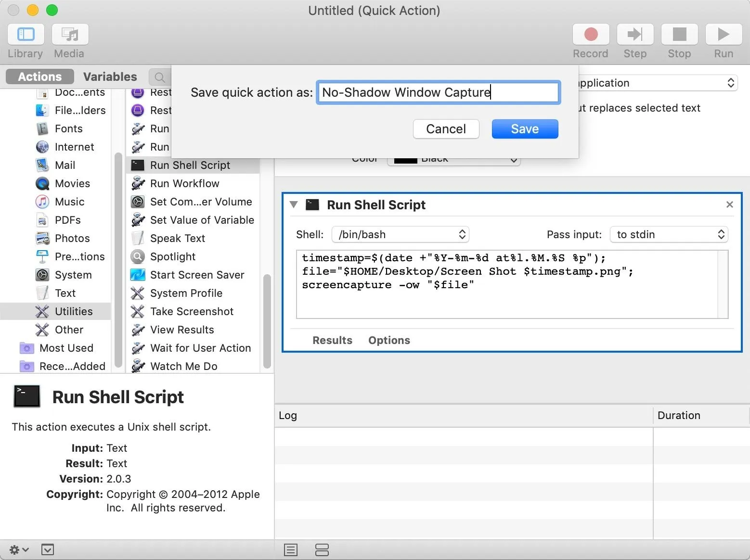Click the Save button in dialog
The image size is (750, 560).
click(525, 129)
